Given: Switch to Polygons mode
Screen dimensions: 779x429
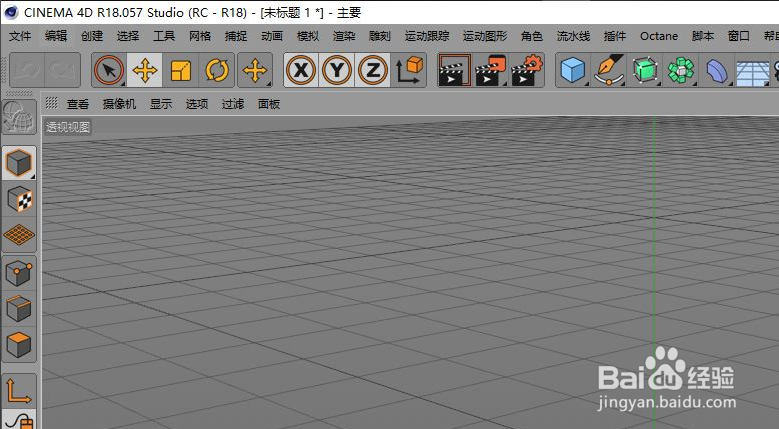Looking at the screenshot, I should point(19,344).
